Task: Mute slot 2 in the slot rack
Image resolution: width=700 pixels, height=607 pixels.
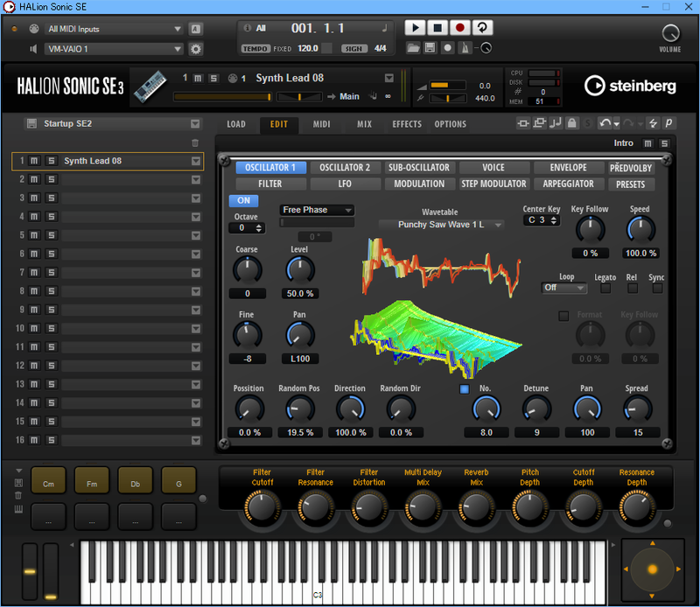Action: click(34, 179)
